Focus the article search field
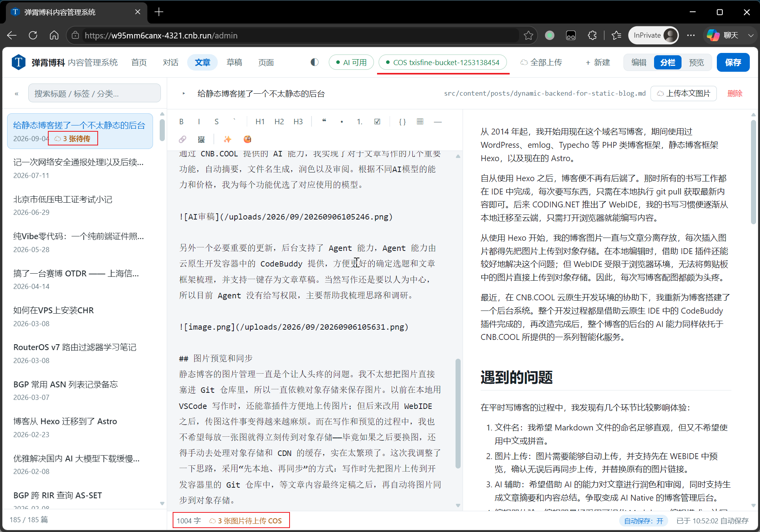The image size is (760, 532). point(95,93)
